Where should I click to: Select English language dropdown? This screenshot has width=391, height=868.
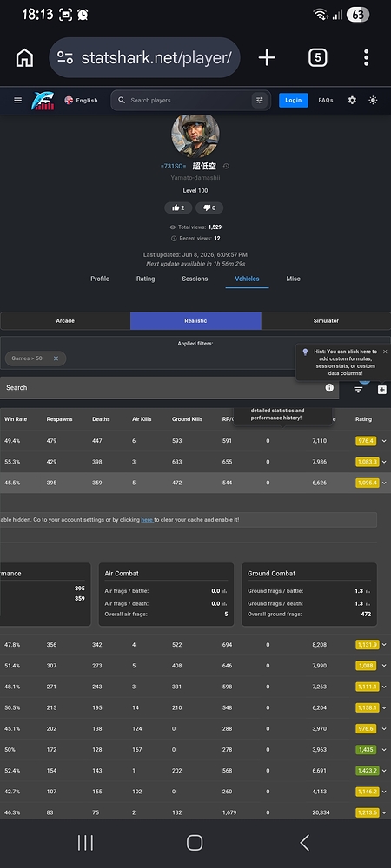click(81, 100)
